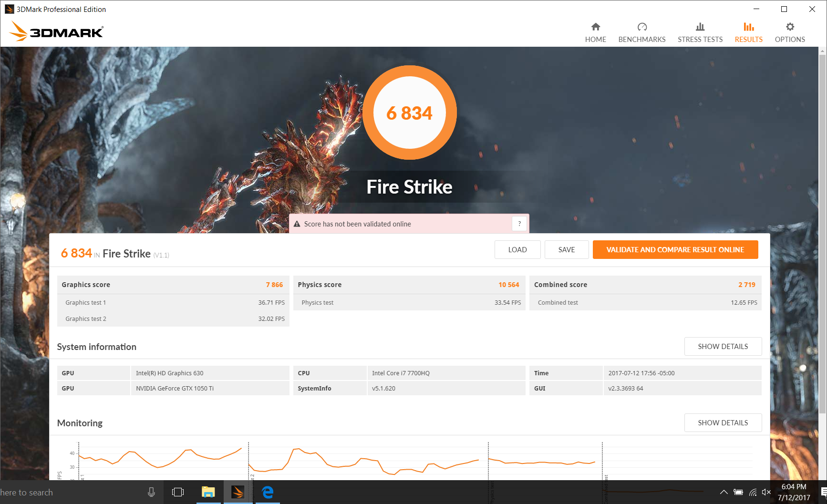This screenshot has width=827, height=504.
Task: Maximize the 3DMark window
Action: pyautogui.click(x=784, y=9)
